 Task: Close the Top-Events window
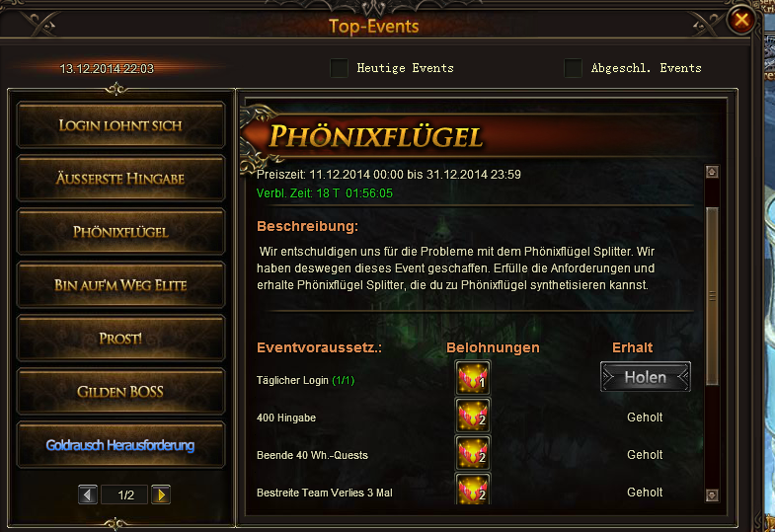pyautogui.click(x=740, y=21)
